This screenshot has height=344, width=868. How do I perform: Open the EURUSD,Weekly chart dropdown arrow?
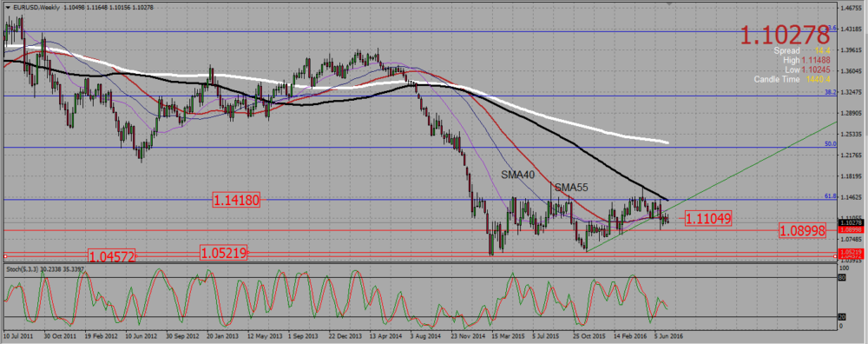(x=9, y=7)
